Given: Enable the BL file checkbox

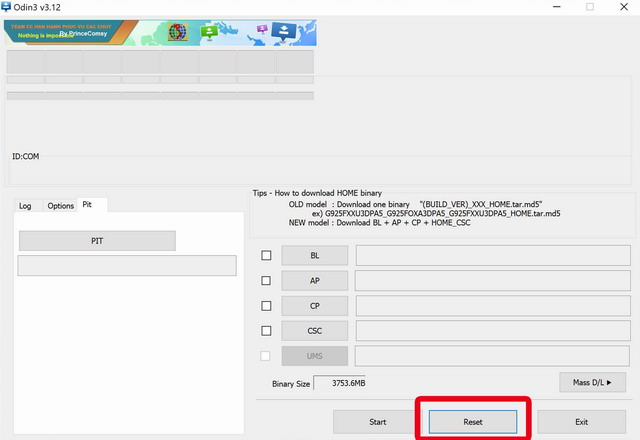Looking at the screenshot, I should point(266,256).
